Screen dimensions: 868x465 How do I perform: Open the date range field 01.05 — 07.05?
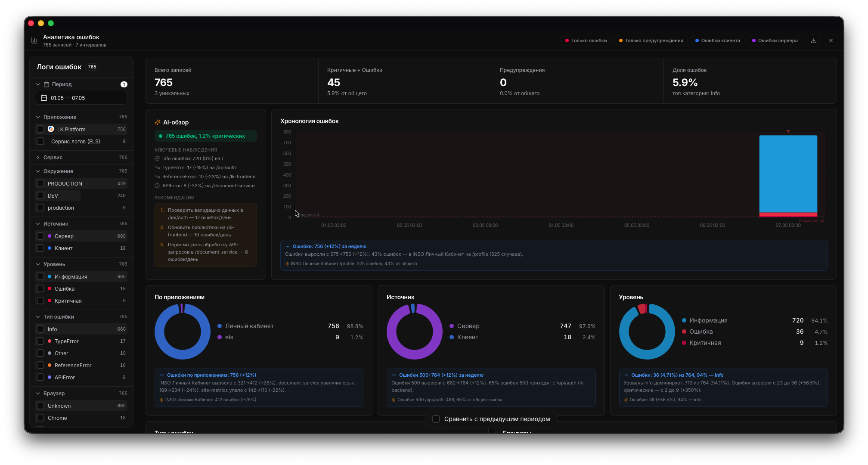81,98
